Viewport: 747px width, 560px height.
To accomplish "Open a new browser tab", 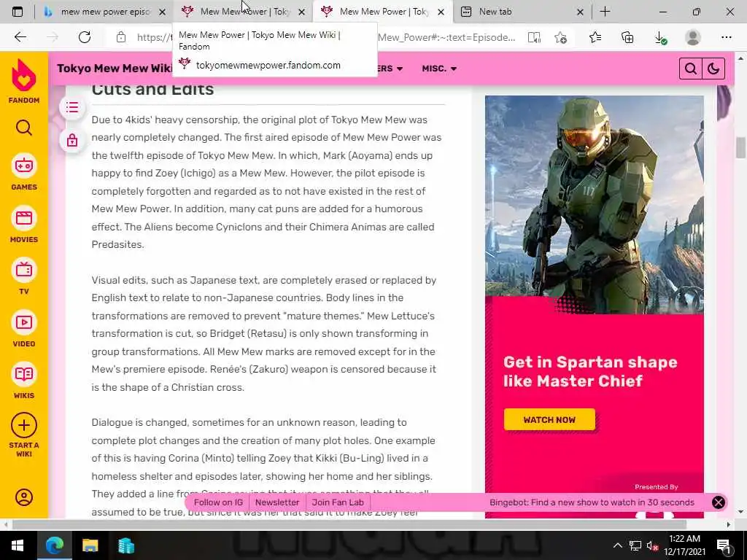I will point(605,12).
